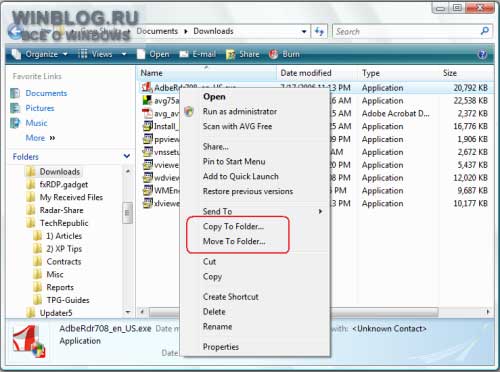This screenshot has height=372, width=500.
Task: Select the Updater5 folder
Action: click(56, 313)
